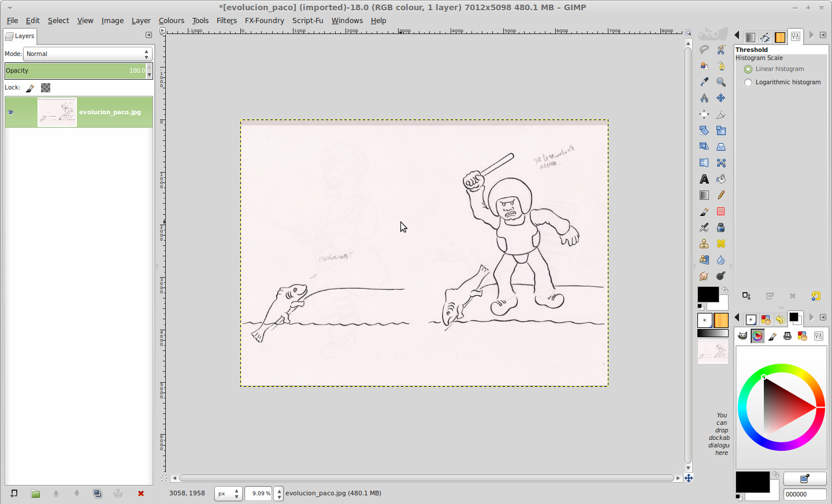
Task: Select the Flip tool
Action: 704,163
